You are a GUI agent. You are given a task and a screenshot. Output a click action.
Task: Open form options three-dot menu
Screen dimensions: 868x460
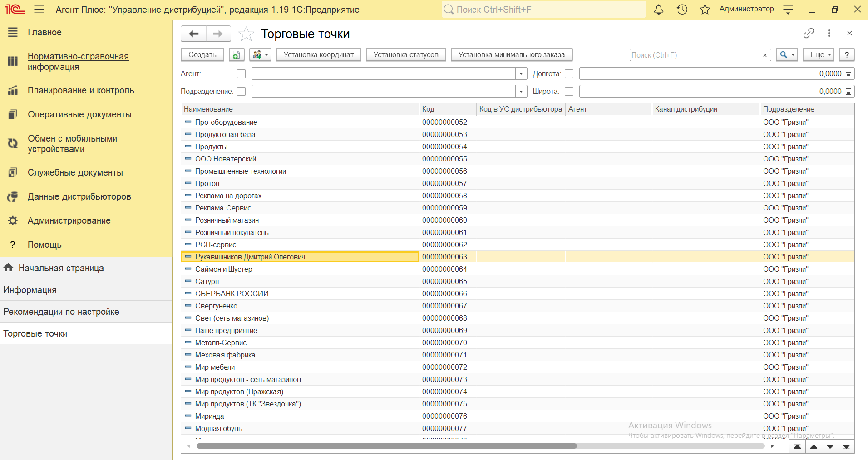[x=829, y=33]
